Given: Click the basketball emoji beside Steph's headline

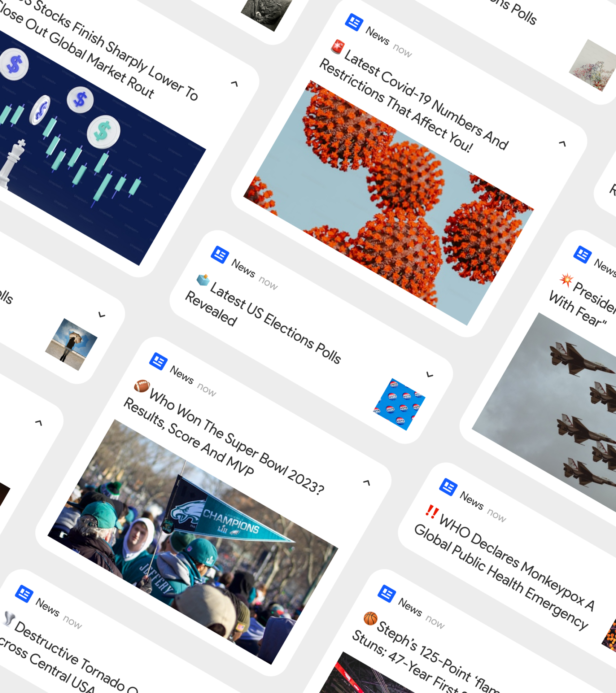Looking at the screenshot, I should [370, 618].
